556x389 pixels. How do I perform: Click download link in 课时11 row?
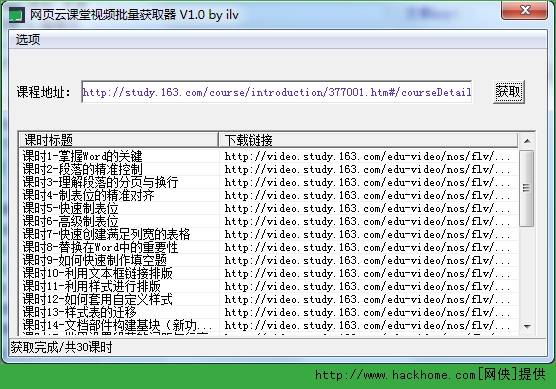[367, 286]
